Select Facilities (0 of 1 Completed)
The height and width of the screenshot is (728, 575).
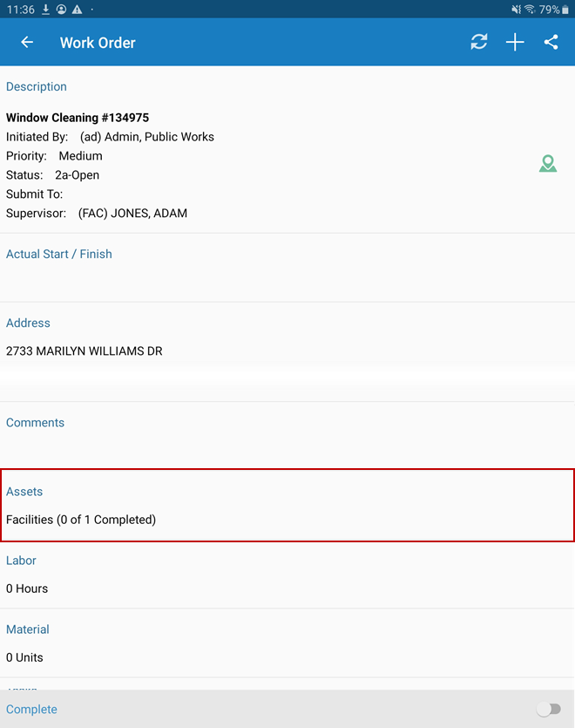[x=81, y=520]
